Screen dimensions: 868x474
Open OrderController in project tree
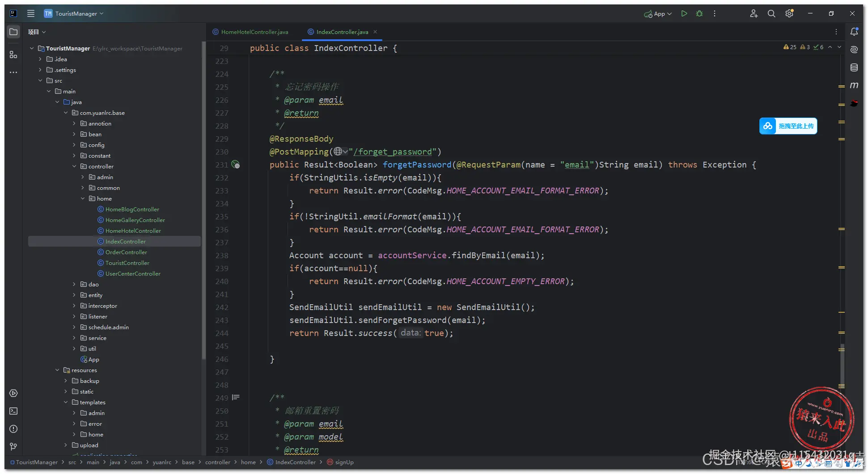coord(122,252)
